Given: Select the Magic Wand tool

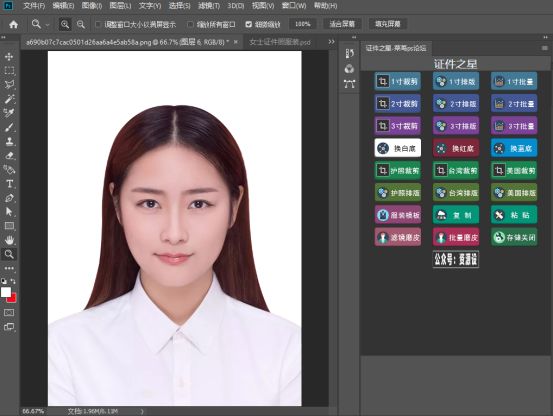Looking at the screenshot, I should pyautogui.click(x=9, y=99).
